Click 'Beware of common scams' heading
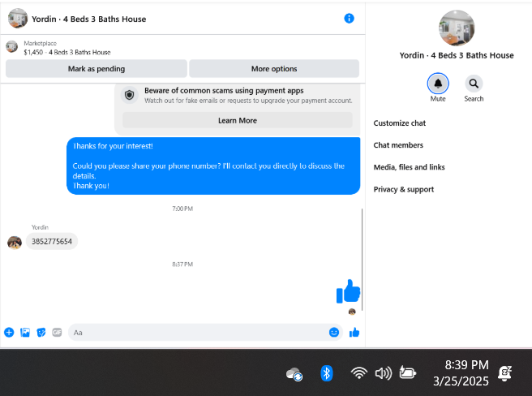532x396 pixels. pos(224,91)
